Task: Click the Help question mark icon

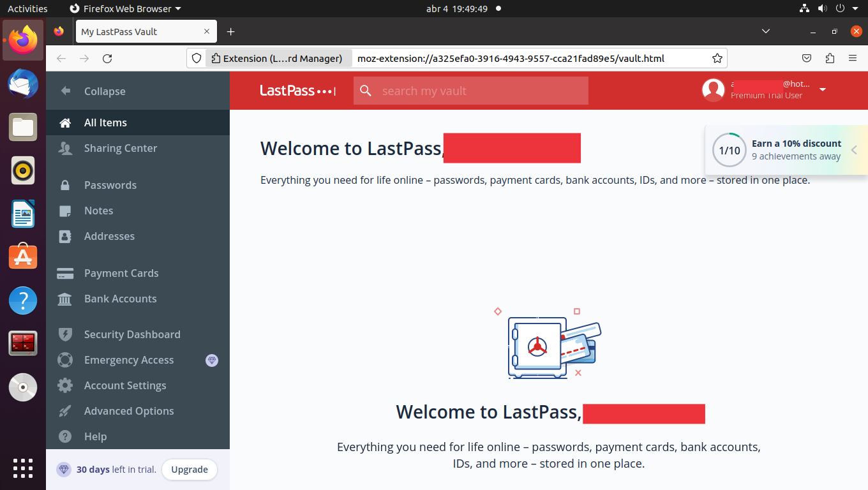Action: pyautogui.click(x=65, y=436)
